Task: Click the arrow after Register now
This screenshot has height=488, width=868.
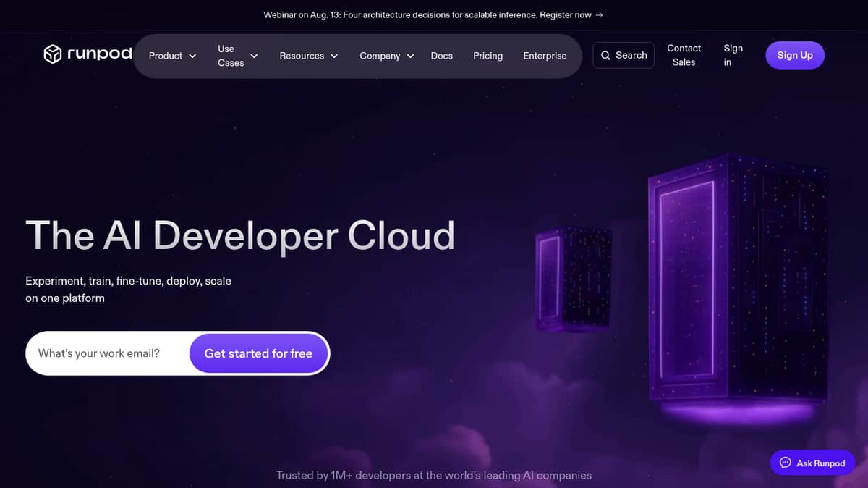Action: [600, 15]
